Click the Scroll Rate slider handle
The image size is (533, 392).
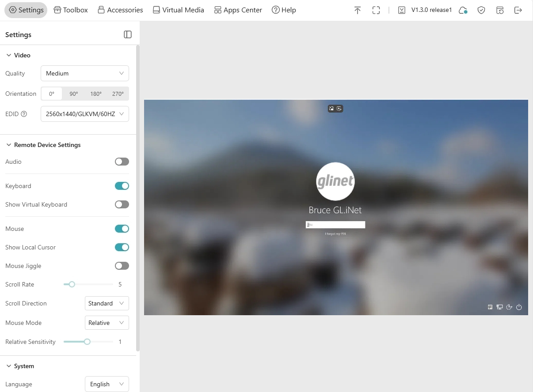[72, 284]
